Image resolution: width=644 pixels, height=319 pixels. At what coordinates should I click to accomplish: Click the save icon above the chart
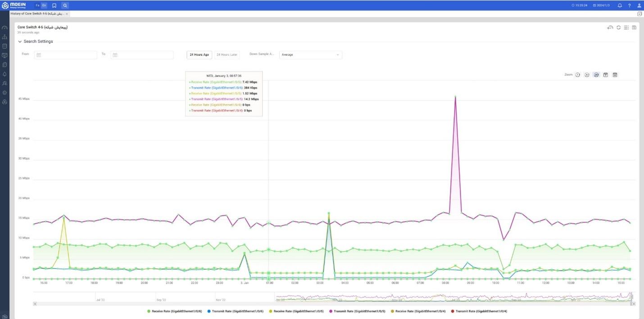(x=634, y=27)
